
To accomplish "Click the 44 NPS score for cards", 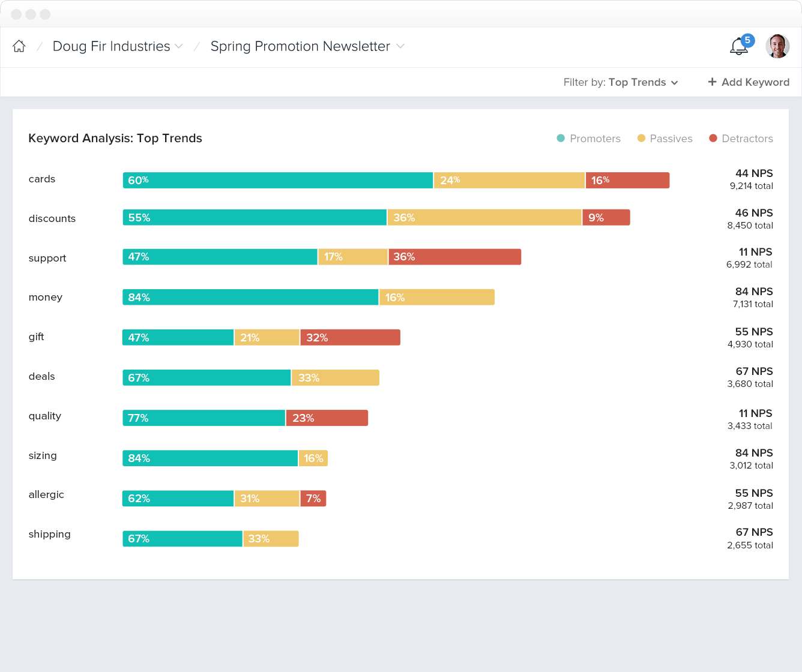I will click(x=754, y=173).
